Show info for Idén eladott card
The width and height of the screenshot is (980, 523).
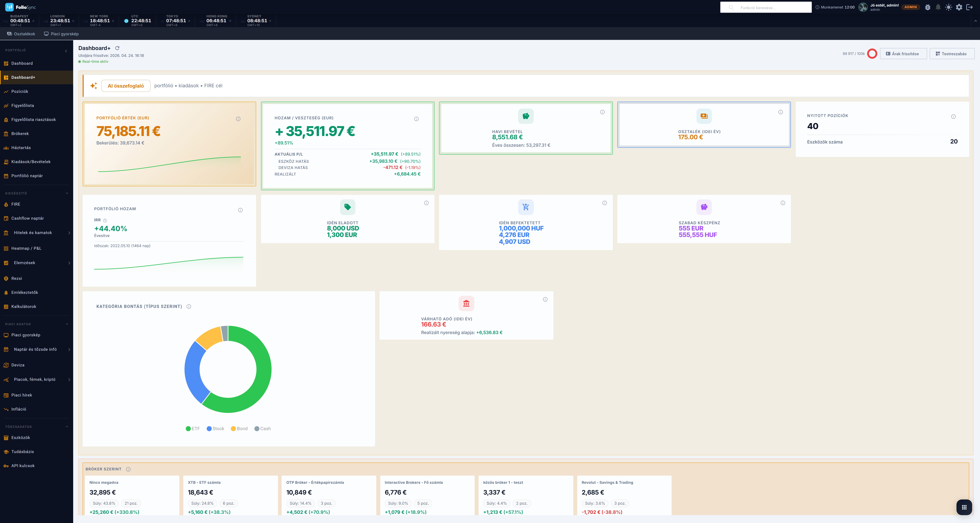point(426,203)
